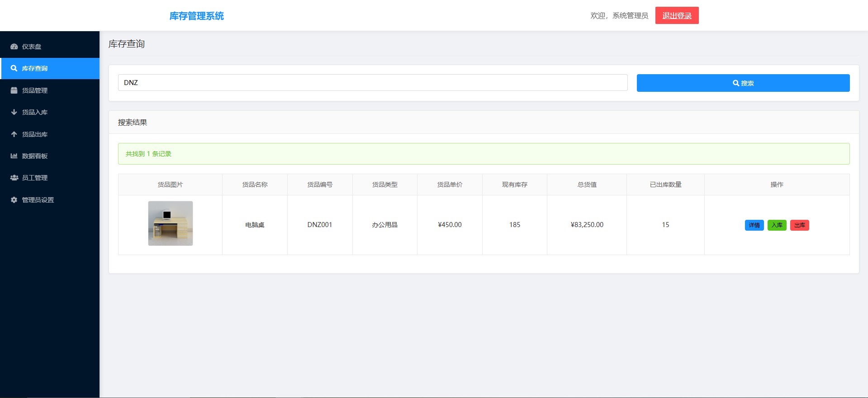Click the dashboard gauge icon in sidebar

tap(14, 47)
